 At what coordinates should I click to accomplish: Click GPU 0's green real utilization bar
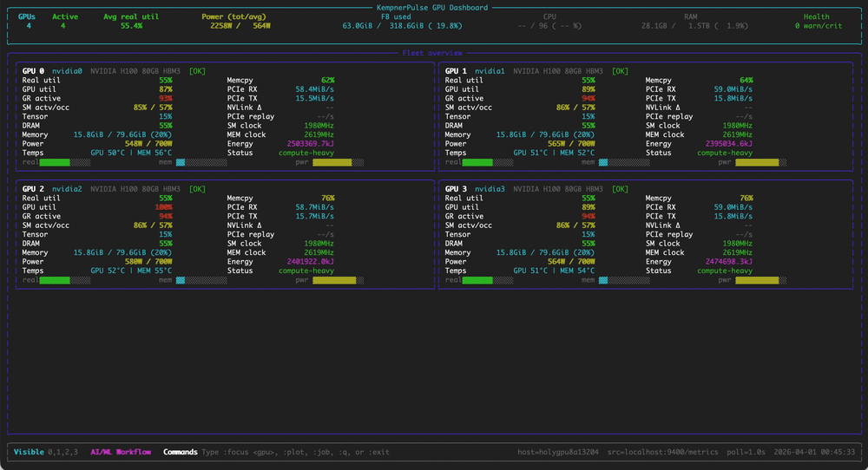[55, 162]
